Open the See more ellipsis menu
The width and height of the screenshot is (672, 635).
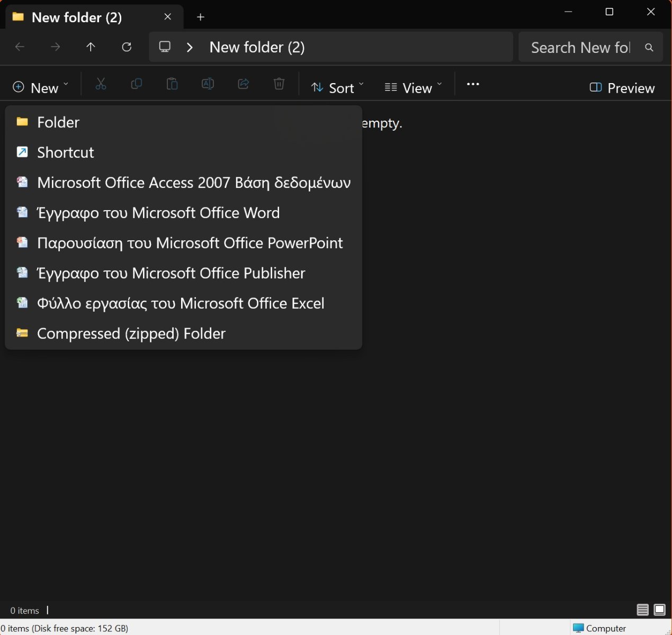coord(473,84)
